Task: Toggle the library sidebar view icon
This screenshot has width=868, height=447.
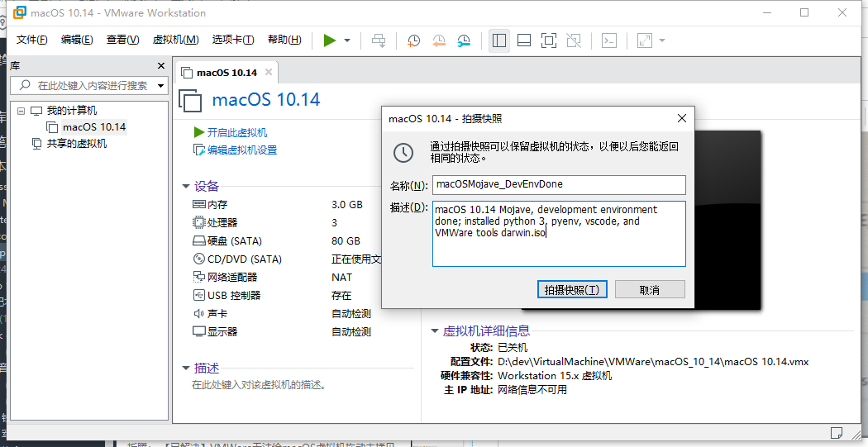Action: point(499,40)
